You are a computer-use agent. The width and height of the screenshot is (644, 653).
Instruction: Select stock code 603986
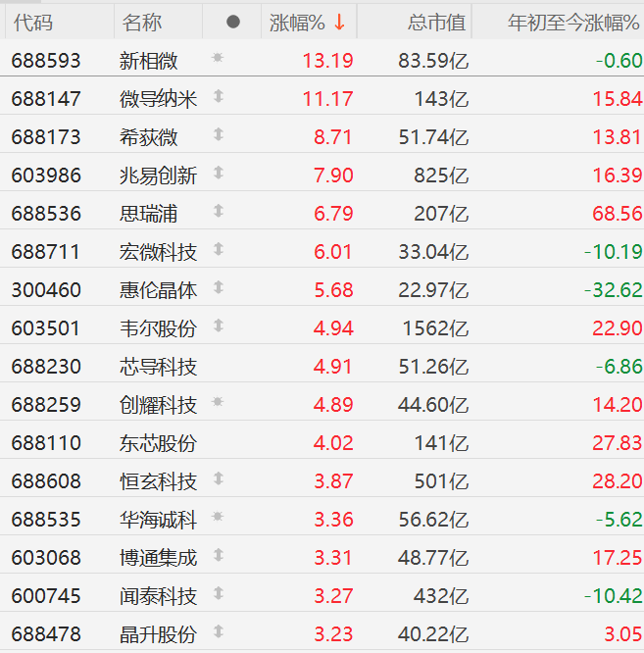coord(46,176)
